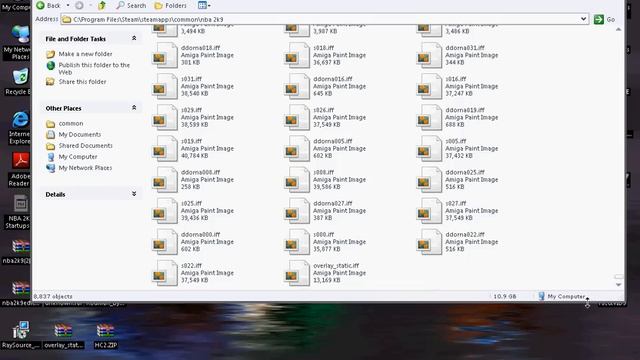Click the green Go button
Screen dimensions: 640x360
tap(604, 19)
